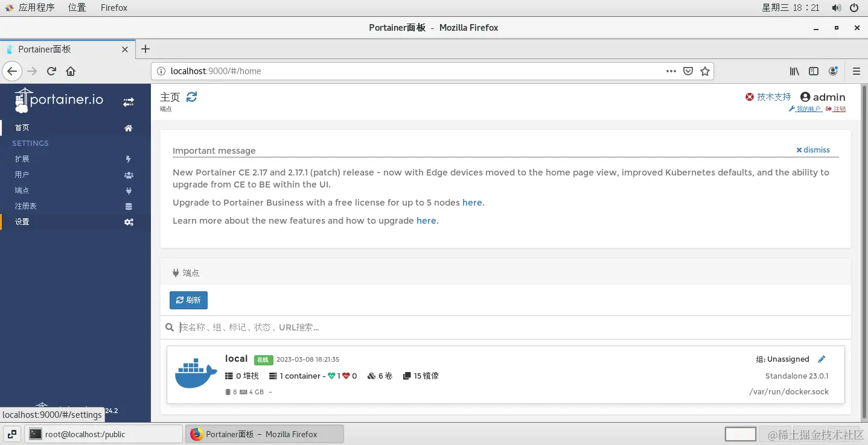
Task: Bookmark this page with star icon
Action: point(705,71)
